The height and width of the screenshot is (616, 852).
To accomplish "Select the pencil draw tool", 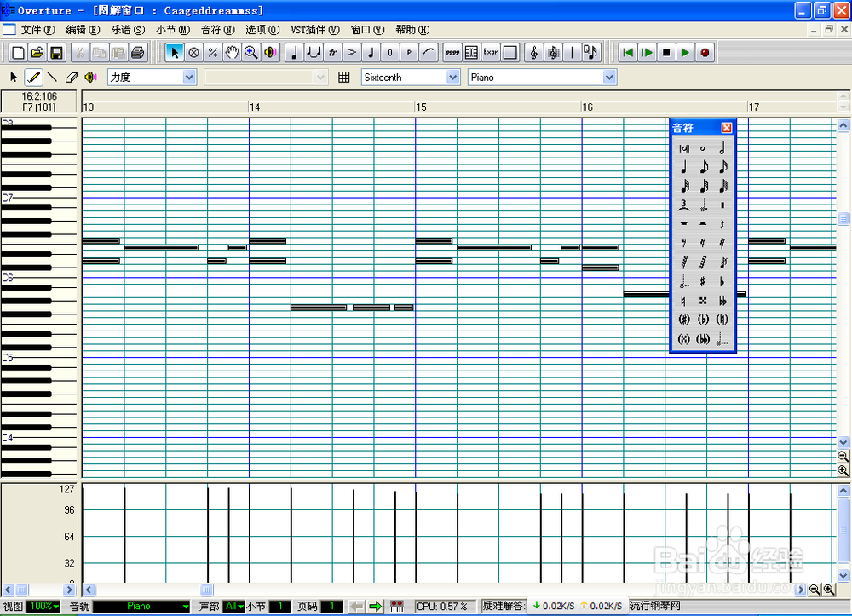I will (34, 78).
